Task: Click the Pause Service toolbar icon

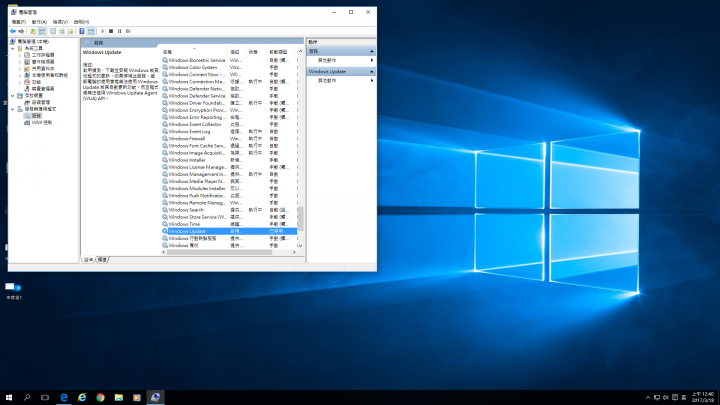Action: [x=119, y=31]
